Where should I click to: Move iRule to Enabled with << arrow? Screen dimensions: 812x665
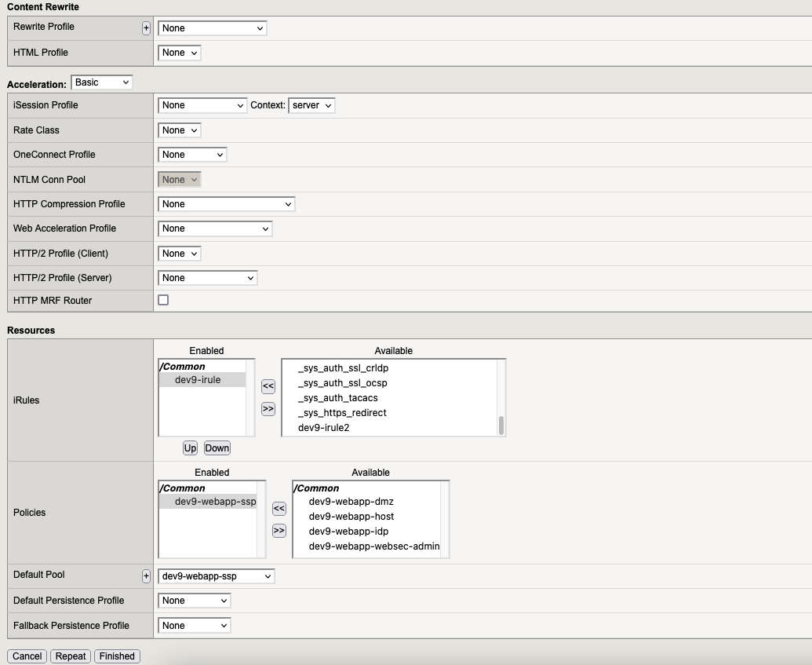point(268,386)
